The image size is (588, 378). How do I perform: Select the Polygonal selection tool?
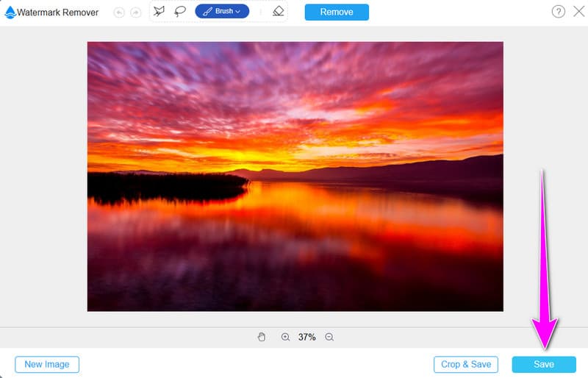tap(159, 12)
